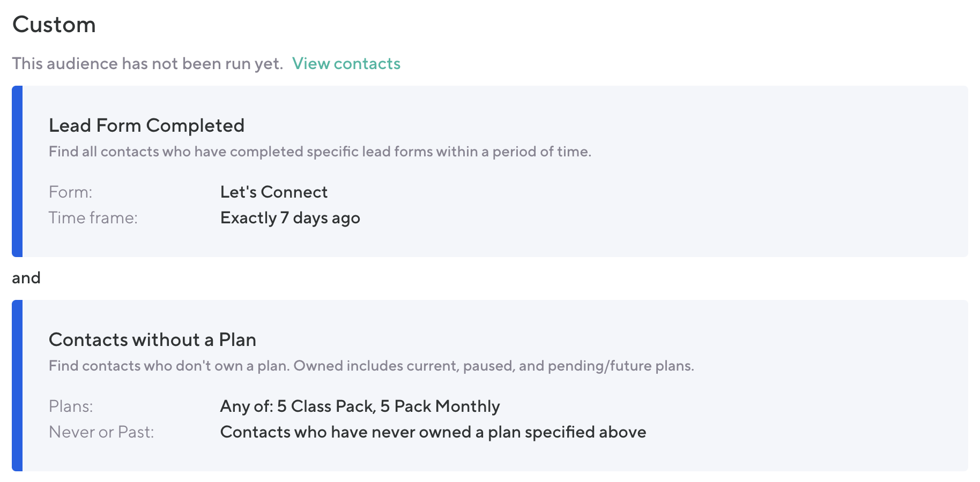Click the Contacts without a Plan heading
This screenshot has height=482, width=980.
click(x=152, y=340)
